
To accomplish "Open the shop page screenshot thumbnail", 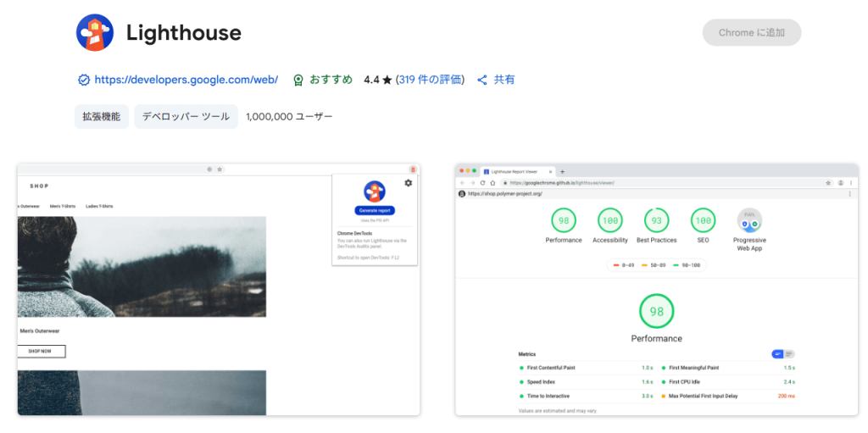I will pos(219,290).
